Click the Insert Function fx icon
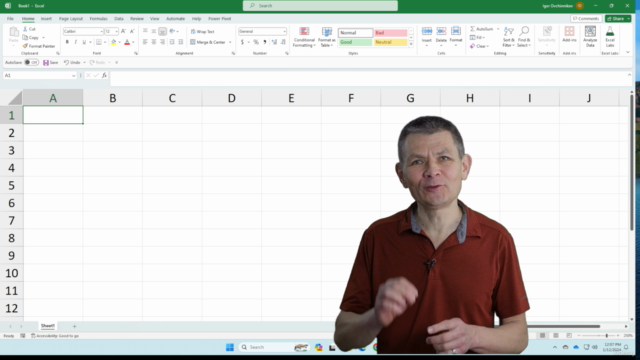 click(104, 76)
